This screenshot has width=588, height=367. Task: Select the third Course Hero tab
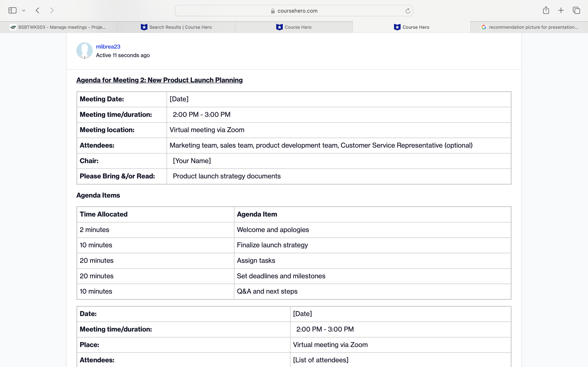click(x=294, y=27)
